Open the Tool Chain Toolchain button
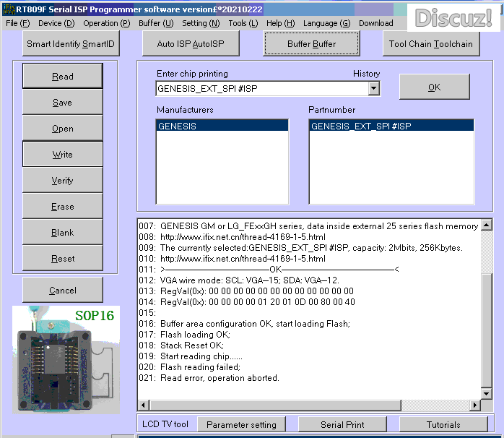This screenshot has width=504, height=438. (430, 44)
